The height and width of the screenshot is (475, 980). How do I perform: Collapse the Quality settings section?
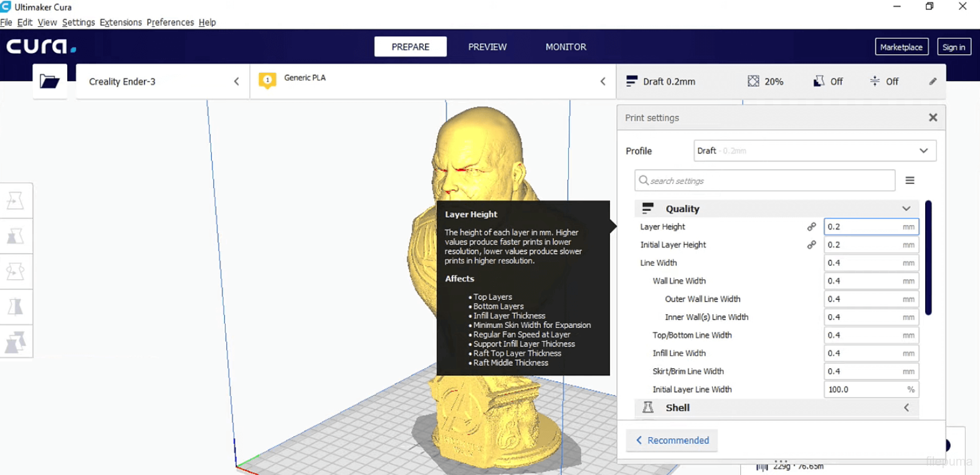point(906,209)
